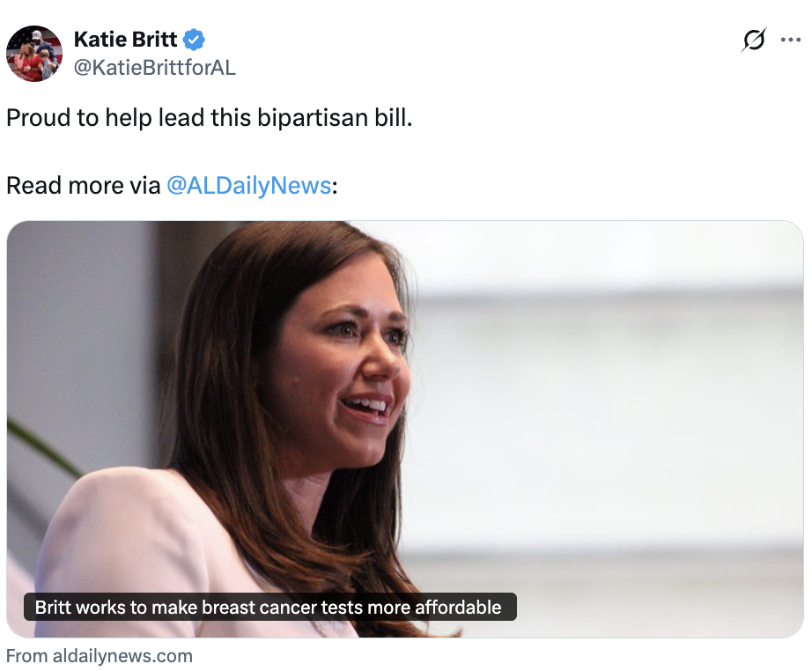Open Katie Britt's profile avatar

pos(34,54)
